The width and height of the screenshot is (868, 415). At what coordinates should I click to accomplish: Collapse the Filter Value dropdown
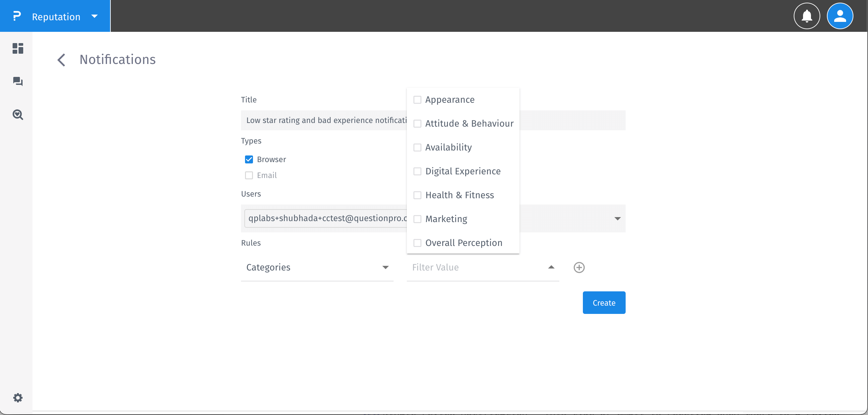point(551,267)
